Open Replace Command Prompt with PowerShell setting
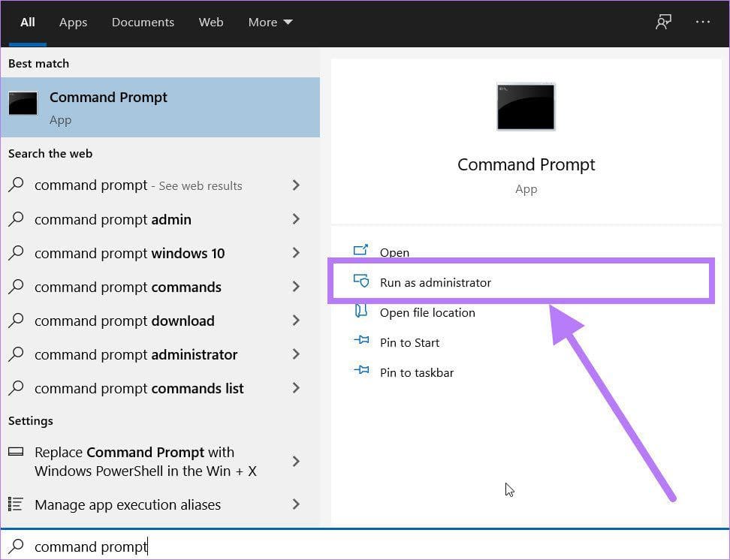The width and height of the screenshot is (730, 560). (160, 462)
